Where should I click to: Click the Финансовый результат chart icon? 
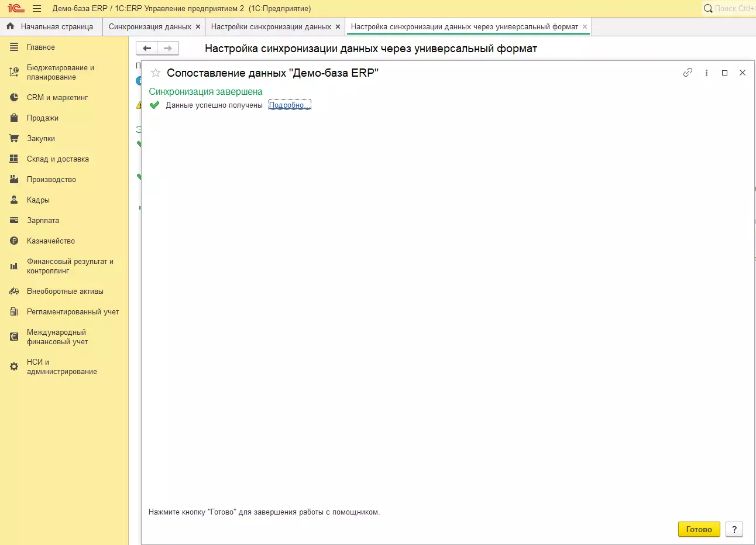tap(14, 266)
